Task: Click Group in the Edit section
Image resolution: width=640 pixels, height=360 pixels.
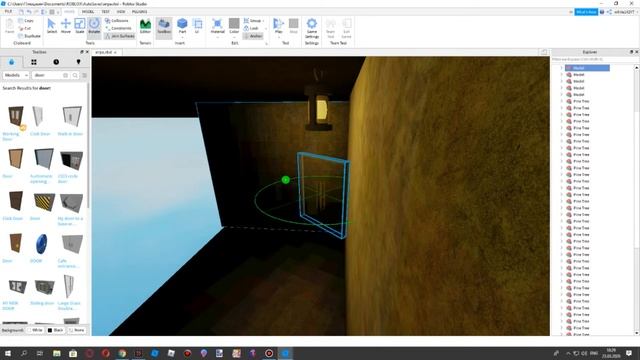Action: pos(253,20)
